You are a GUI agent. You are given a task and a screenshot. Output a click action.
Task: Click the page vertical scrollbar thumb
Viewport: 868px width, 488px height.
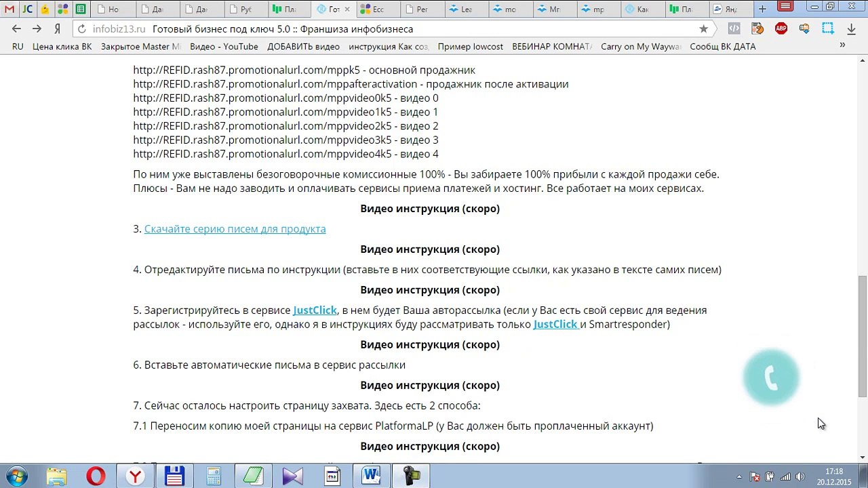862,336
